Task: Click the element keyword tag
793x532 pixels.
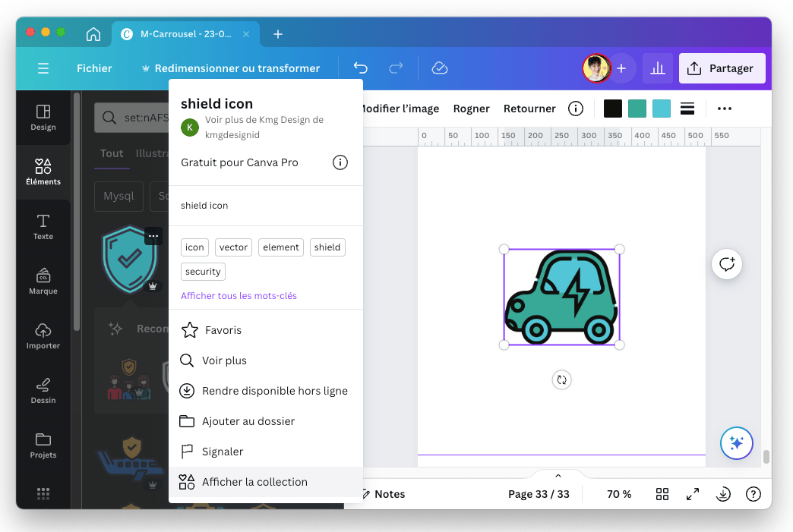Action: (x=281, y=247)
